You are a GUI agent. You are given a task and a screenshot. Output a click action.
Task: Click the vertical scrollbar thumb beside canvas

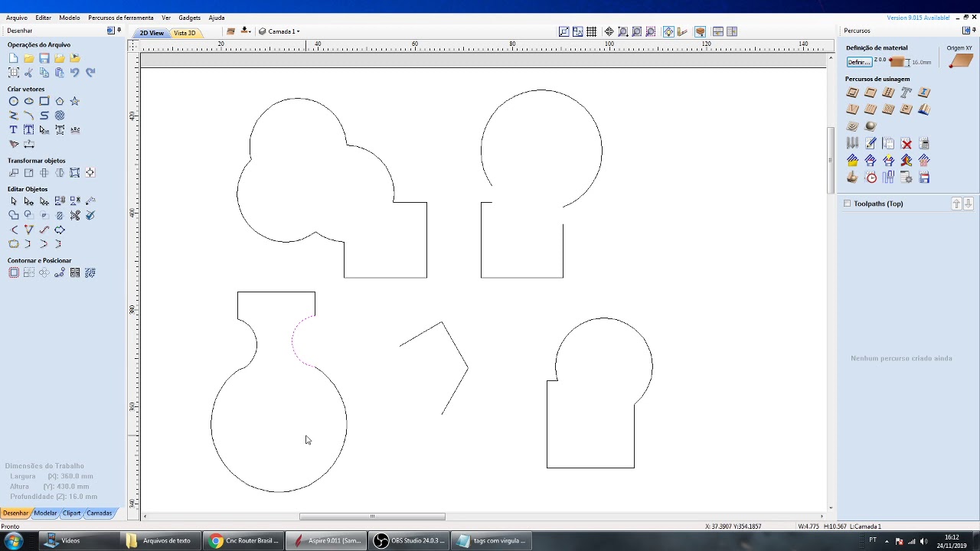coord(830,159)
